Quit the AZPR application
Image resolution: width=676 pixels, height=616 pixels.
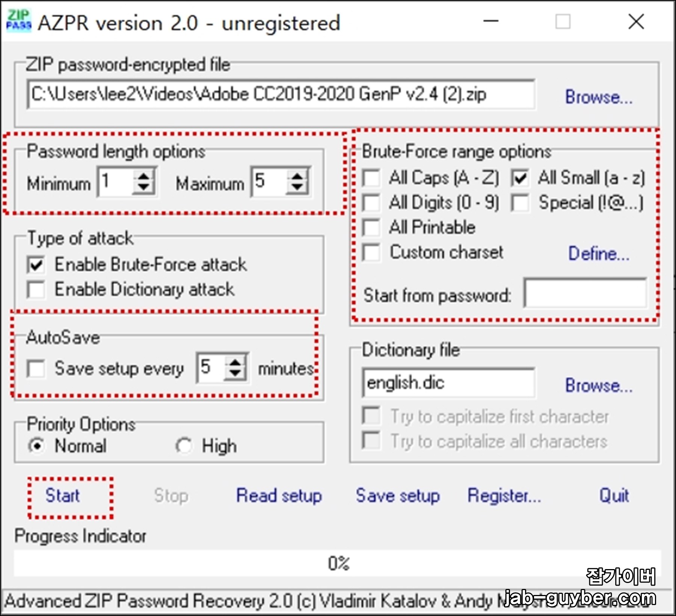614,496
